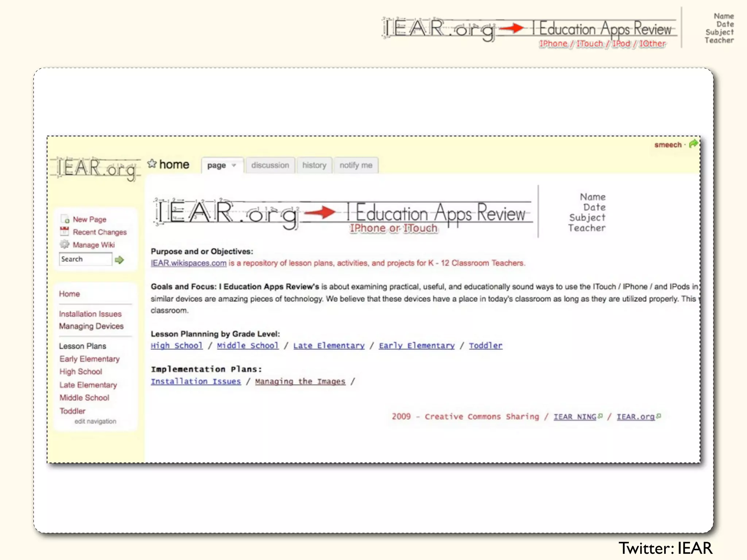The width and height of the screenshot is (747, 560).
Task: Click inside the Search input field
Action: click(85, 259)
